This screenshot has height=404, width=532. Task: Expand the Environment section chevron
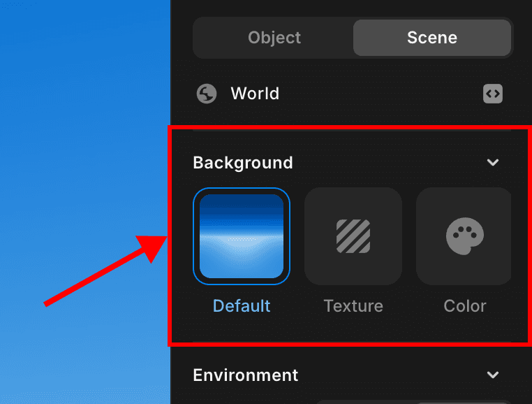[x=493, y=375]
